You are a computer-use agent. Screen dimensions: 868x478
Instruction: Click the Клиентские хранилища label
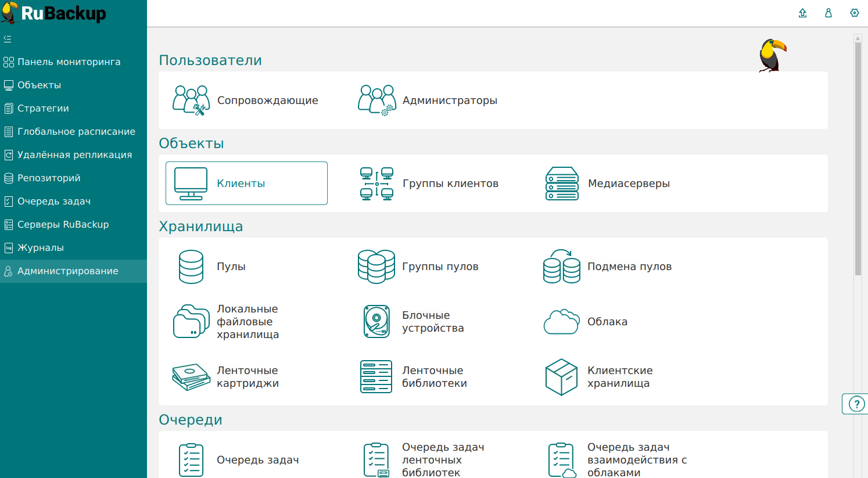(x=619, y=377)
